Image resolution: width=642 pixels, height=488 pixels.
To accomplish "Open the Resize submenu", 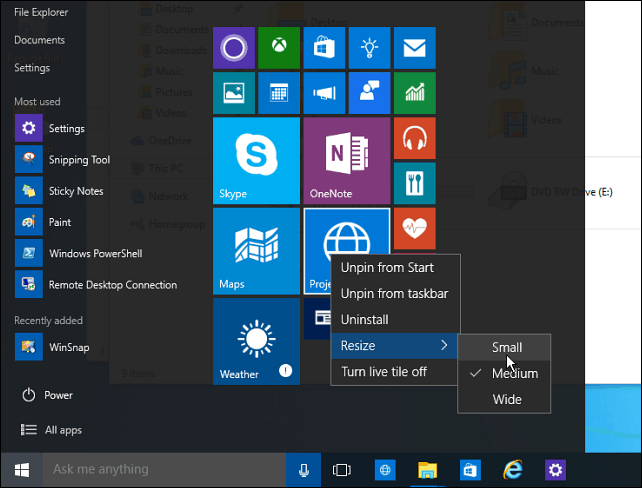I will tap(394, 346).
